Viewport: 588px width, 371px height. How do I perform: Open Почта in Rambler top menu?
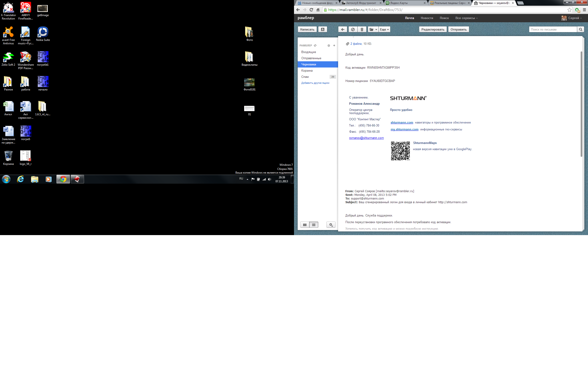[410, 18]
